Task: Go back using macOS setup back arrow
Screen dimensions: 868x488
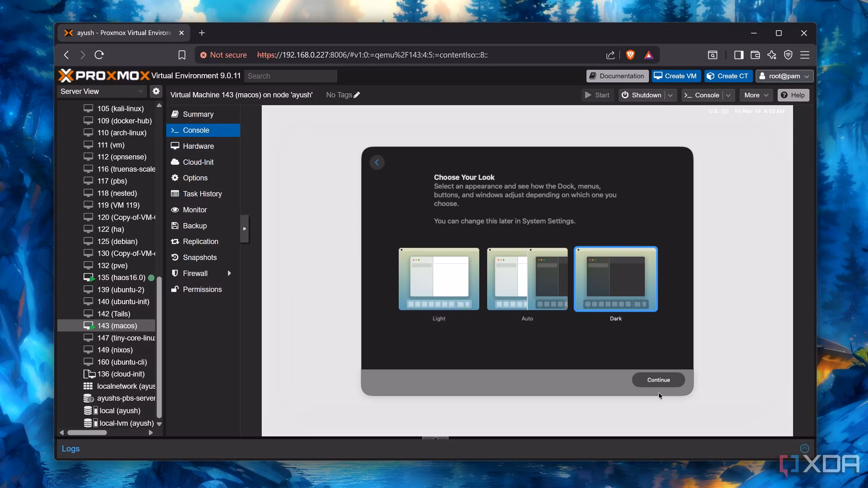Action: point(377,163)
